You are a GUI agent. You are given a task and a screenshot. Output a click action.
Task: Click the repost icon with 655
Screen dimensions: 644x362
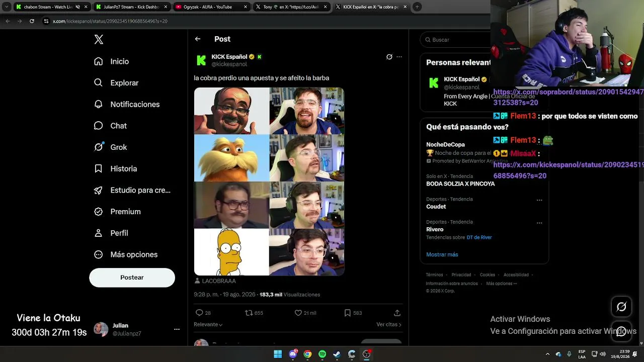coord(254,313)
